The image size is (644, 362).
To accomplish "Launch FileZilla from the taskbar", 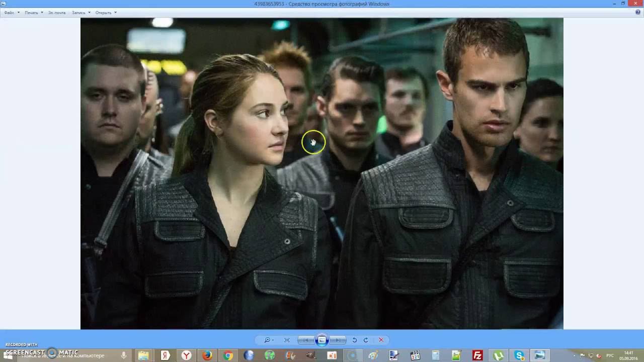I will pos(477,355).
